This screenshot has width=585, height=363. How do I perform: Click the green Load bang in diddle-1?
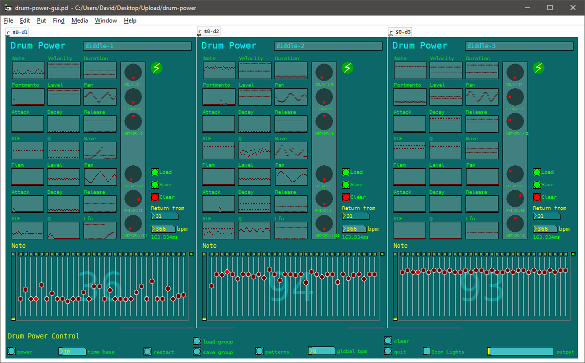155,172
